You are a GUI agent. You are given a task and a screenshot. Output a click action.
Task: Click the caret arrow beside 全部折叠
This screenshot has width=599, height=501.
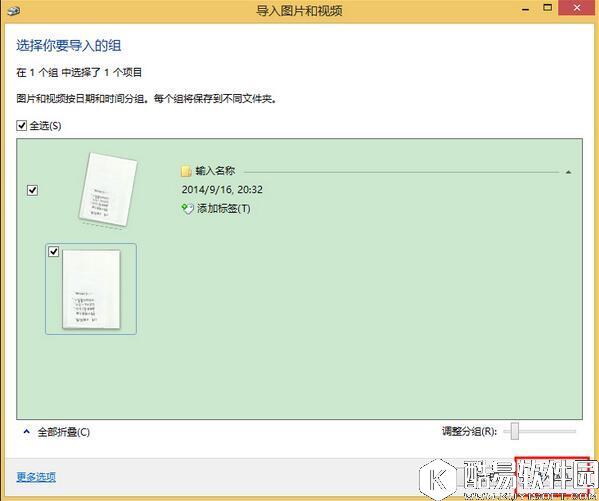(x=26, y=431)
